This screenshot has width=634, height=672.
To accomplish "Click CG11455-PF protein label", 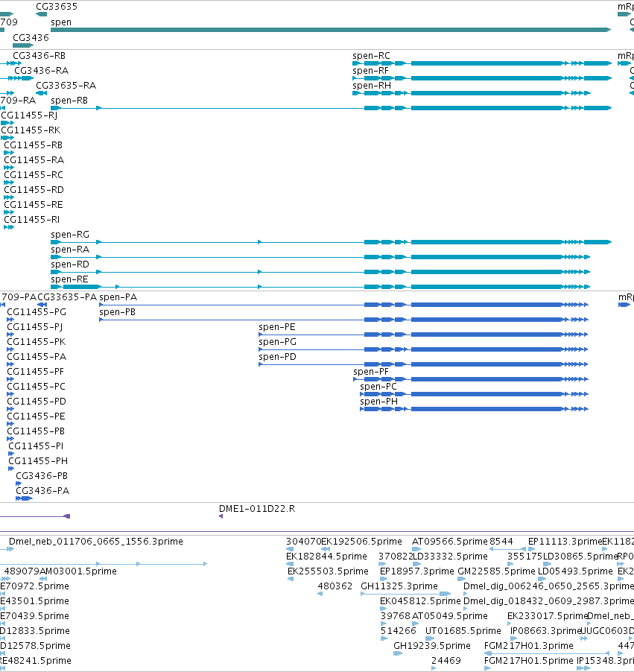I will (35, 372).
